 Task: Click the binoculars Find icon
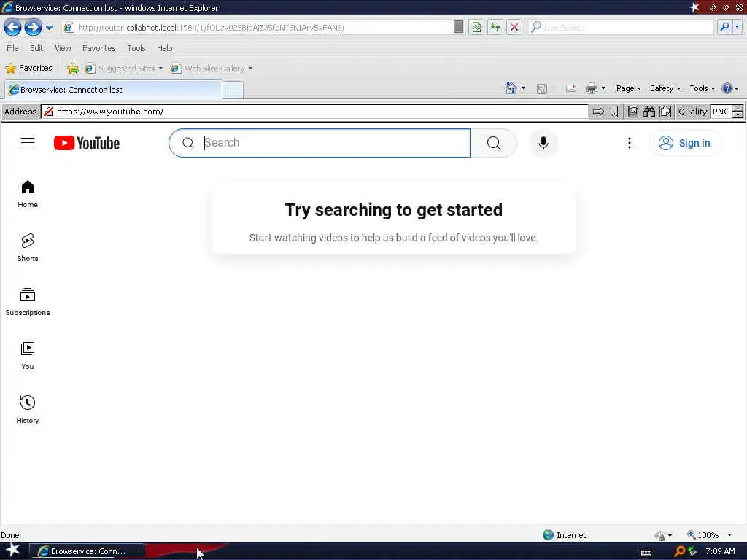[649, 112]
